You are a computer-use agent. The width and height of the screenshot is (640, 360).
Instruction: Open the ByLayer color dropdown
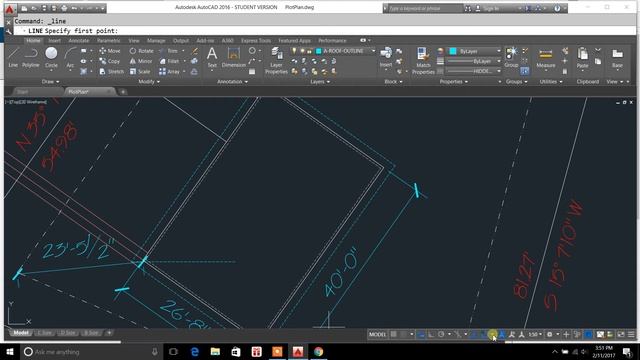pyautogui.click(x=498, y=51)
